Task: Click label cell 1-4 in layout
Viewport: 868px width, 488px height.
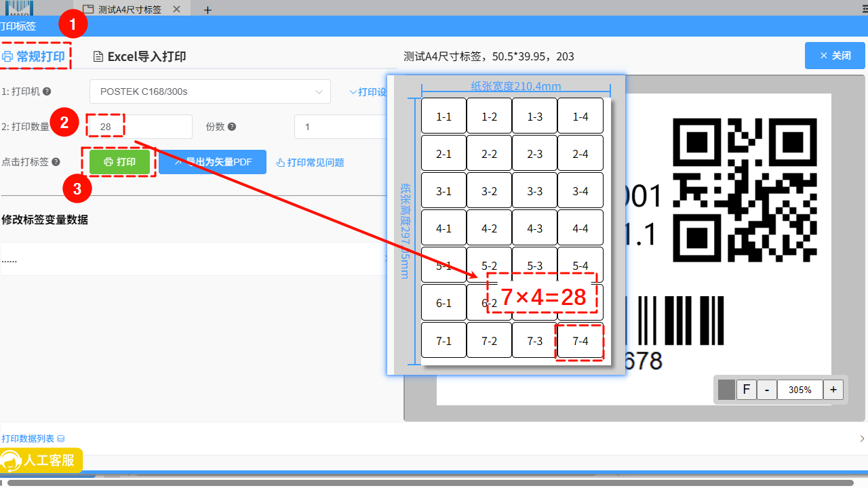Action: click(580, 117)
